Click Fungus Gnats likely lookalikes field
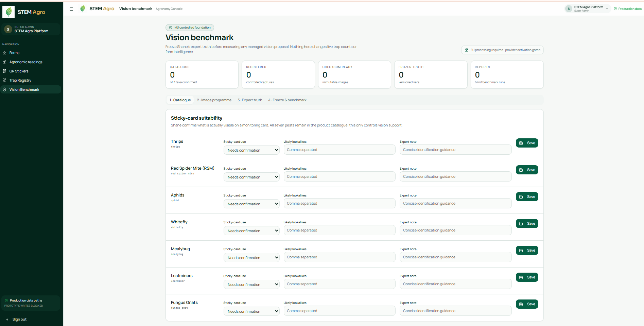 point(340,311)
